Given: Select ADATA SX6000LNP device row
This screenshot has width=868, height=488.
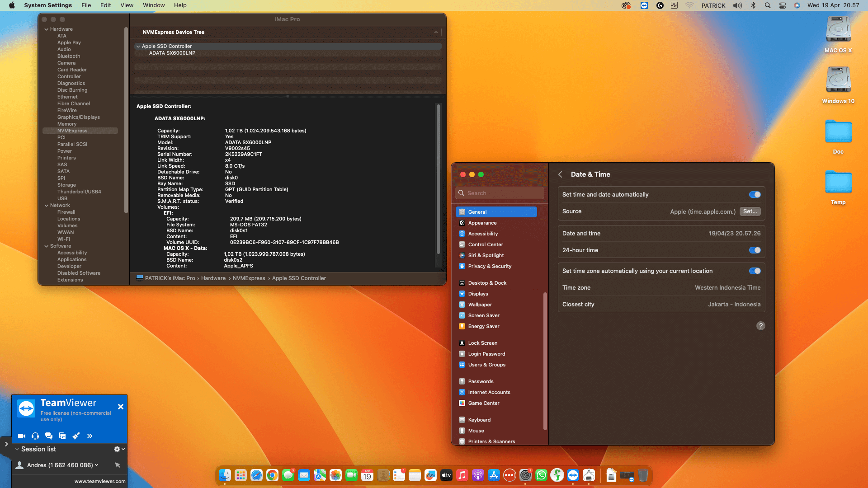Looking at the screenshot, I should (x=288, y=53).
